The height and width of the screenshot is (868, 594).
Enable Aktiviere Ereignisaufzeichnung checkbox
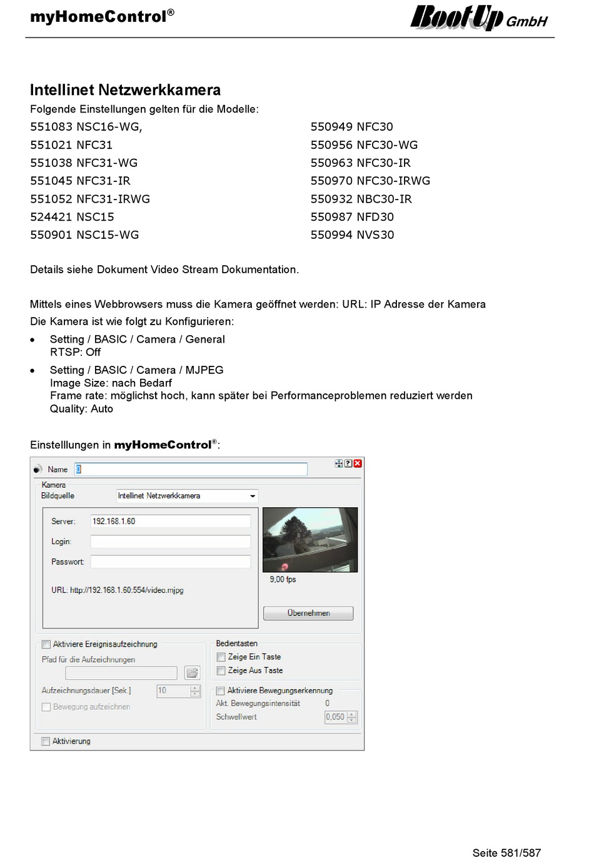point(46,644)
